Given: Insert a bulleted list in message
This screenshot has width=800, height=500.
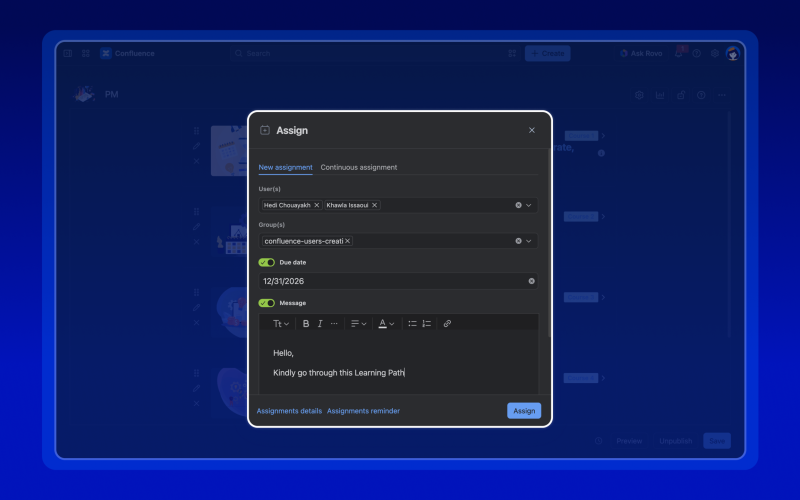Looking at the screenshot, I should coord(412,323).
